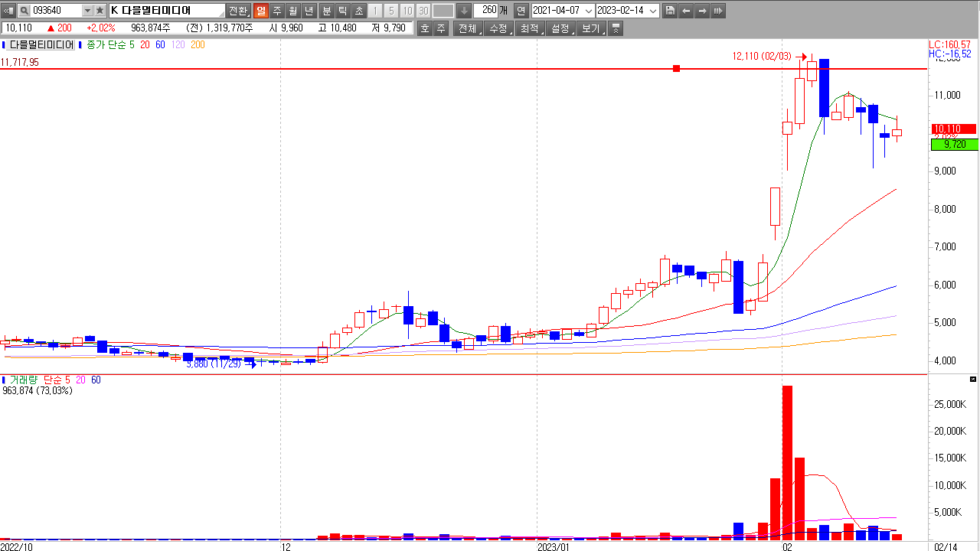Screen dimensions: 980x551
Task: Click the red marker on horizontal price line
Action: coord(676,69)
